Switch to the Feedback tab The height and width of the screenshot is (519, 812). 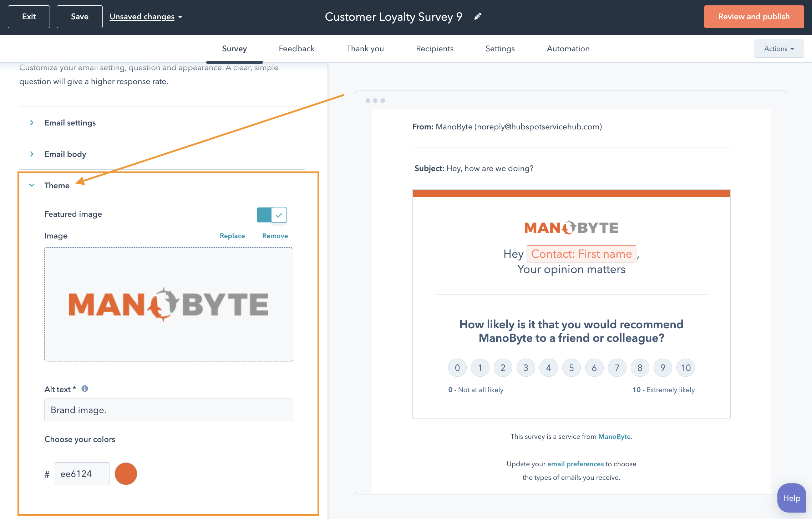click(296, 48)
